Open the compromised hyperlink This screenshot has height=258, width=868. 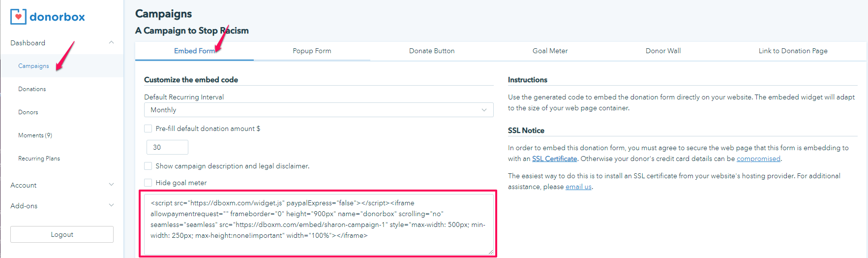tap(758, 159)
